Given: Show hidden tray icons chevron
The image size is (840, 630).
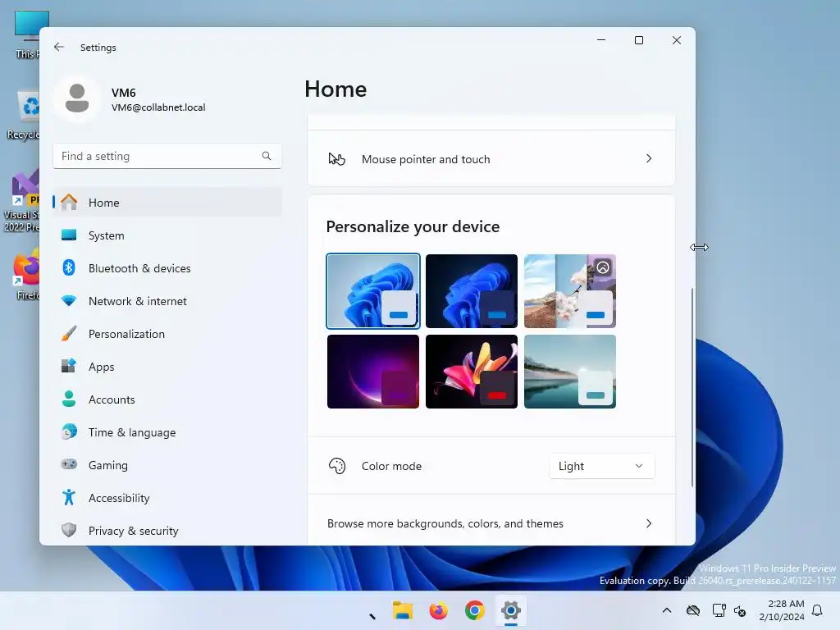Looking at the screenshot, I should (x=667, y=610).
